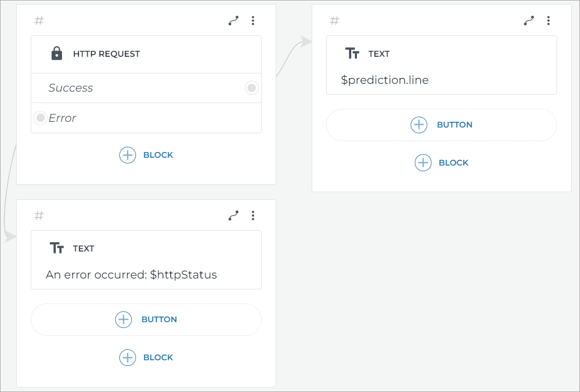Click the Success output connector dot
The image size is (580, 392).
252,88
